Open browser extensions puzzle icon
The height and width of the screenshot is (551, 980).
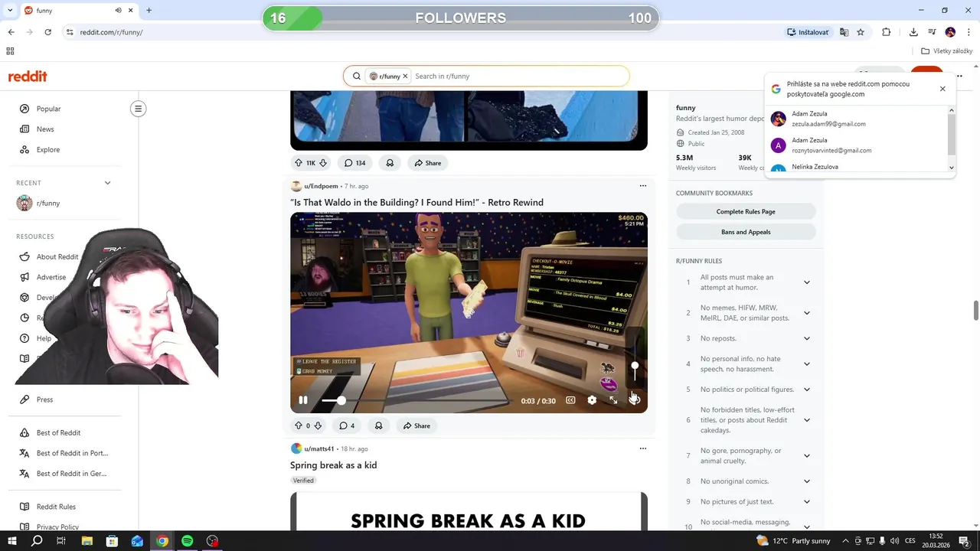coord(887,32)
